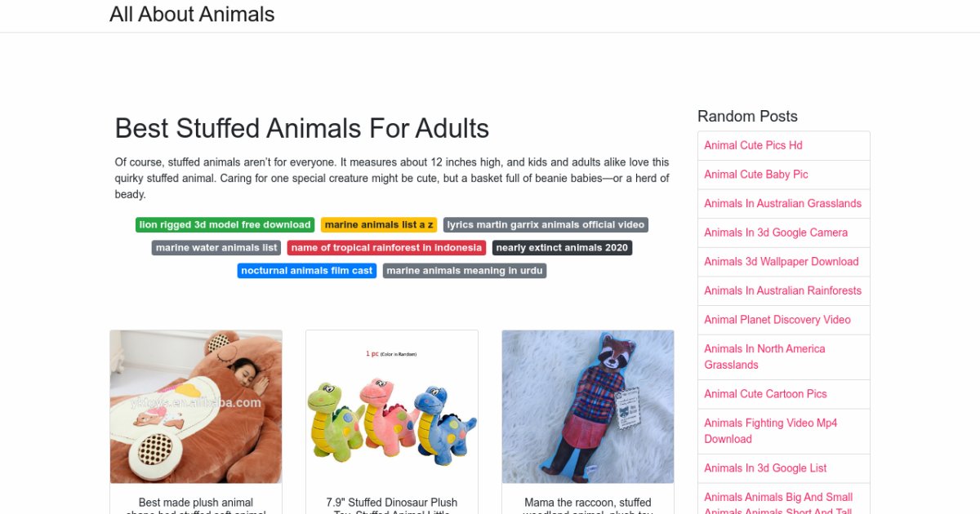Open Animal Cute Cartoon Pics link
This screenshot has height=514, width=980.
click(765, 394)
